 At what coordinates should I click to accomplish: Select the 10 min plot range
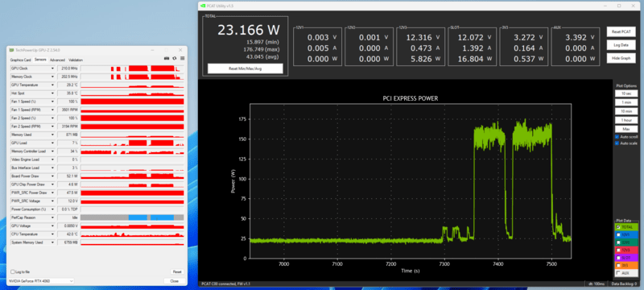click(x=626, y=111)
